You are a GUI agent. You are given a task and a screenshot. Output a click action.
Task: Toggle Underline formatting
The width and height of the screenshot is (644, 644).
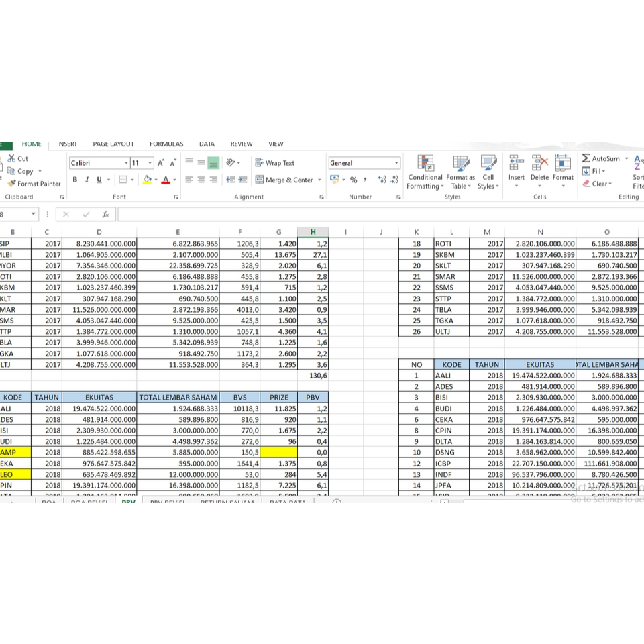[x=99, y=180]
